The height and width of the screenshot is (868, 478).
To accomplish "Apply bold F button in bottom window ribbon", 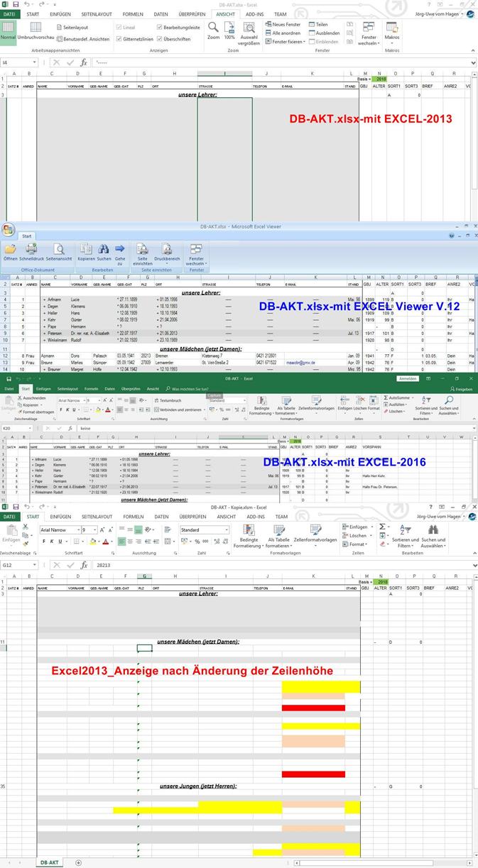I will coord(44,541).
